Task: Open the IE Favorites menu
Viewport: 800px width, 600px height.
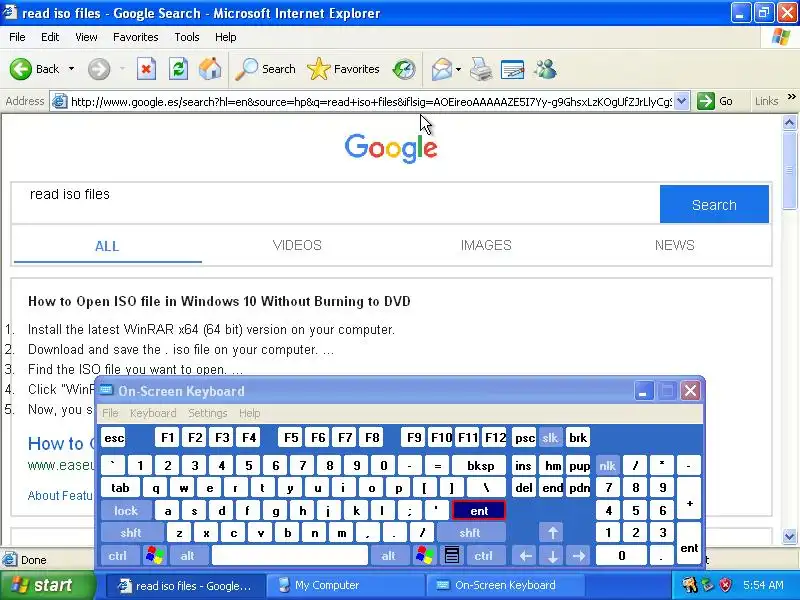Action: pyautogui.click(x=136, y=37)
